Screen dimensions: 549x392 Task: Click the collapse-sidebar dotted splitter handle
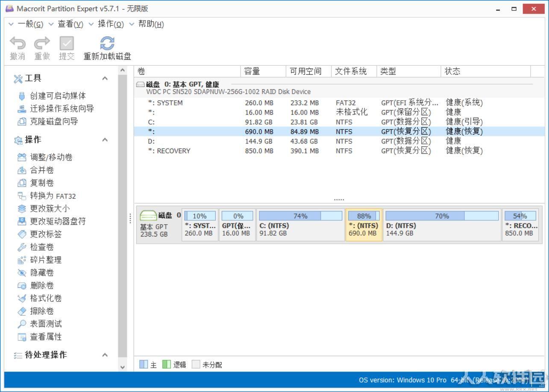coord(130,219)
